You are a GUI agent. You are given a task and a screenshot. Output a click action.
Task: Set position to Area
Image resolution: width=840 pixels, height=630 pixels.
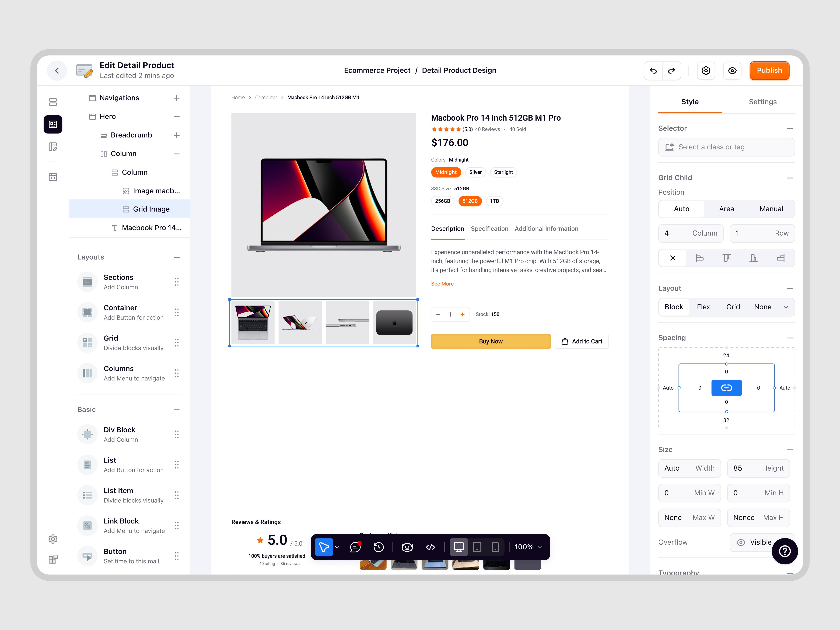click(726, 209)
